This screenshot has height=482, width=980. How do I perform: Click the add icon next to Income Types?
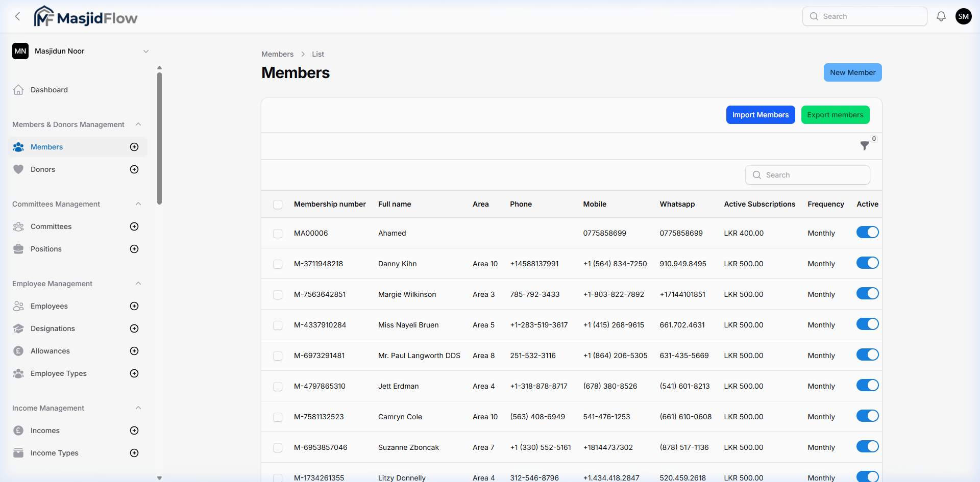click(x=134, y=453)
